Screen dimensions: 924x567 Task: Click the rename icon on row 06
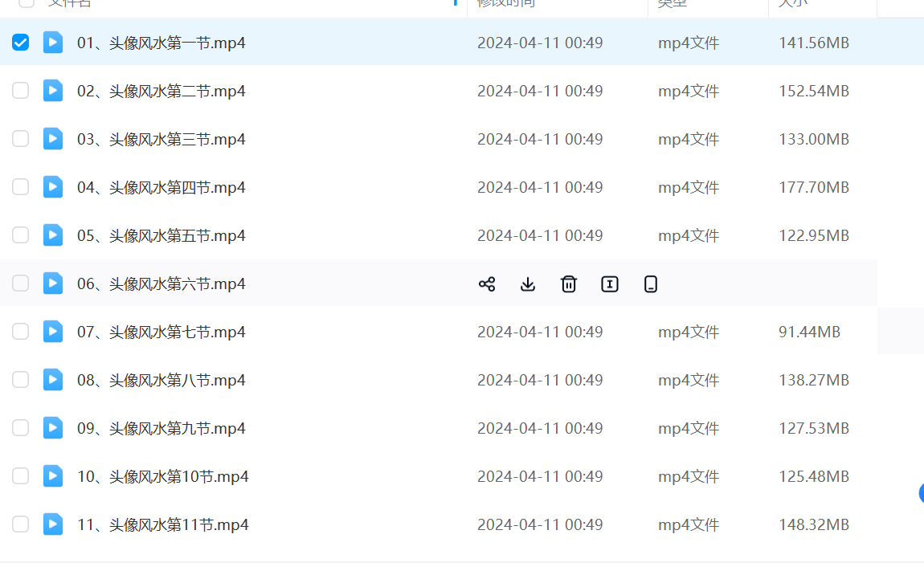(x=610, y=283)
